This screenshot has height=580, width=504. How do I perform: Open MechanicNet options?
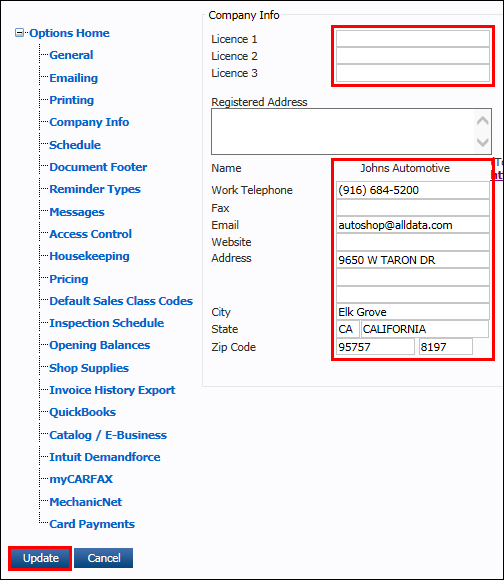pyautogui.click(x=86, y=502)
